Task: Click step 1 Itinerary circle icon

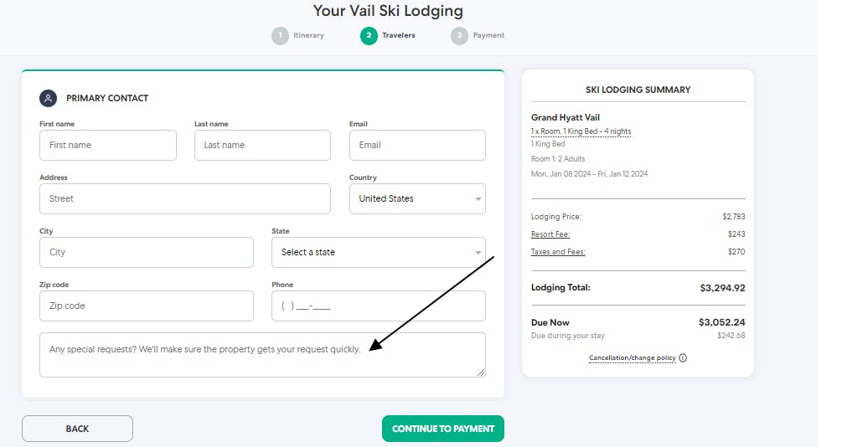Action: coord(280,36)
